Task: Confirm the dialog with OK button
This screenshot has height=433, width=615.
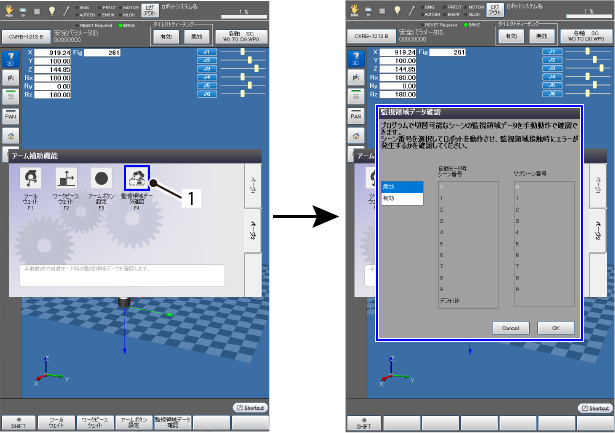Action: point(556,328)
